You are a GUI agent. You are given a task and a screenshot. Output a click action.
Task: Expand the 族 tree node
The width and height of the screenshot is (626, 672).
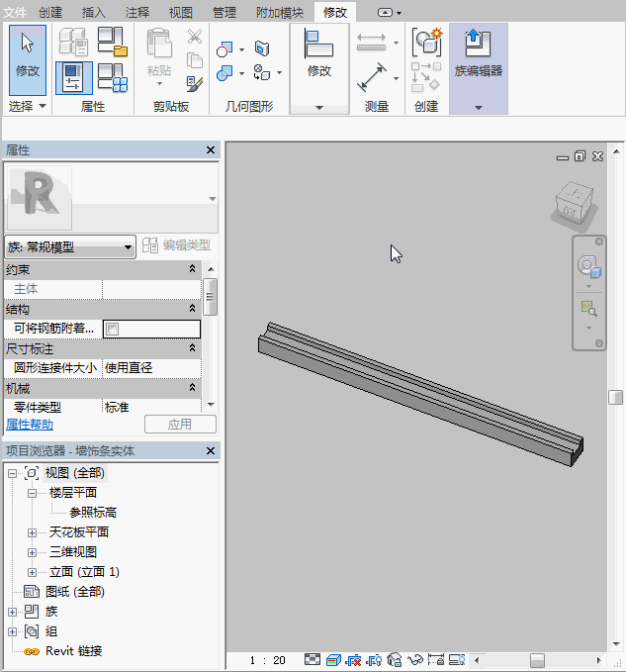(x=13, y=612)
